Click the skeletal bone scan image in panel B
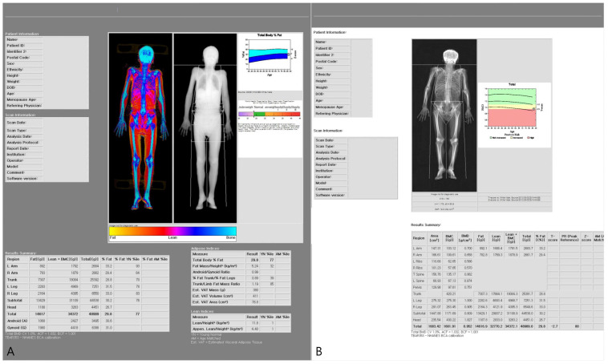This screenshot has width=608, height=364. coord(444,115)
